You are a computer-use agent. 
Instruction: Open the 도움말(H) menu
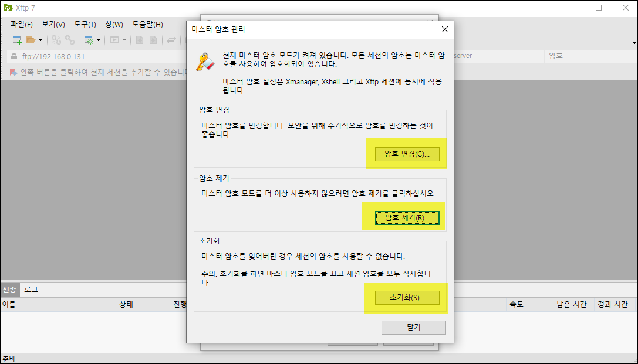point(147,25)
